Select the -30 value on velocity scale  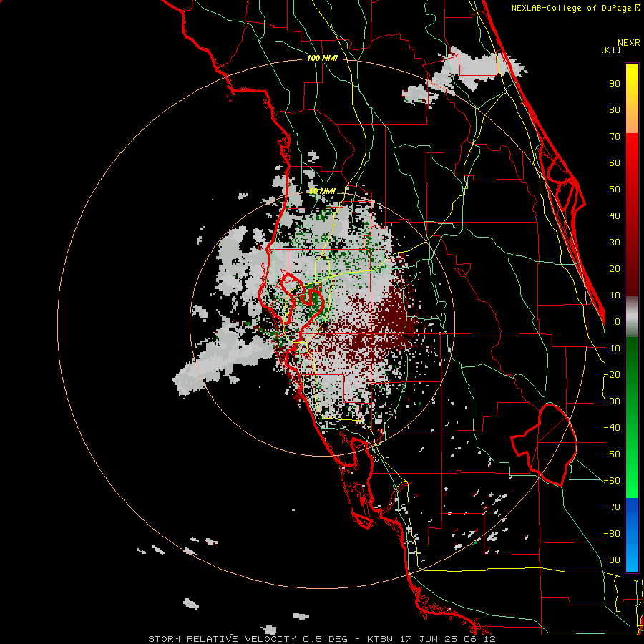(x=612, y=401)
